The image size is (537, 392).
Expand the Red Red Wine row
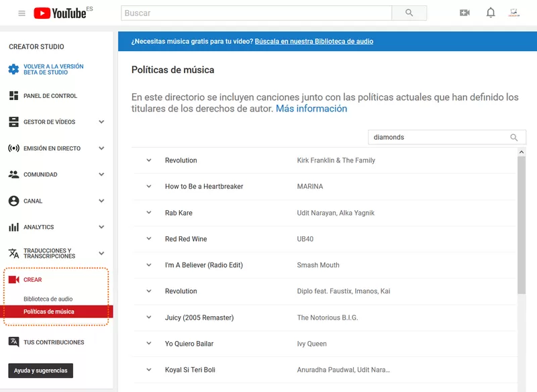click(149, 239)
